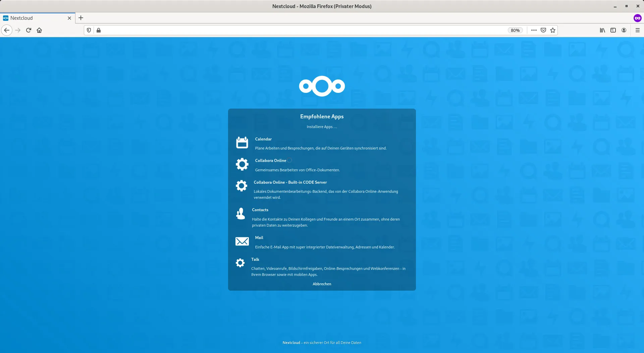The height and width of the screenshot is (353, 644).
Task: Reload the current page
Action: [x=29, y=30]
